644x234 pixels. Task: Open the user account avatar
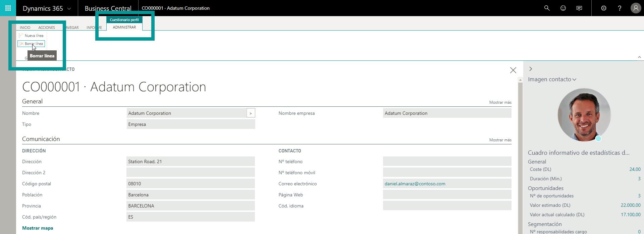point(636,8)
